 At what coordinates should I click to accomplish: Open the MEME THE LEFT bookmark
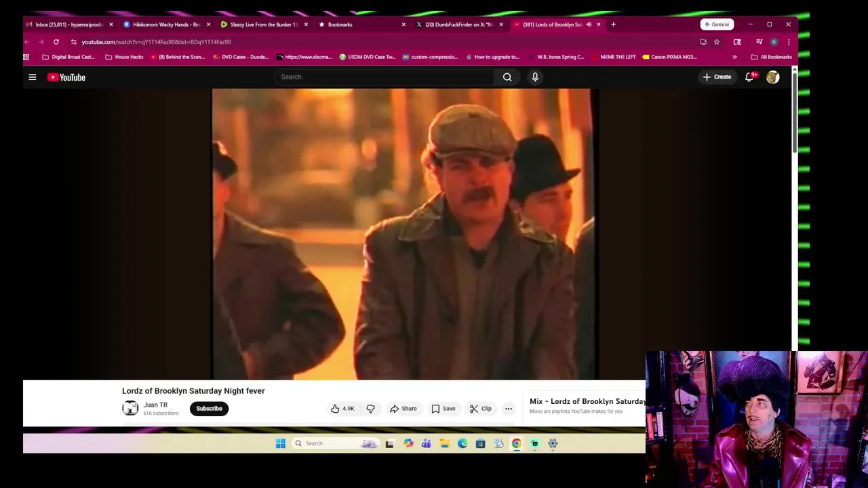pyautogui.click(x=614, y=57)
